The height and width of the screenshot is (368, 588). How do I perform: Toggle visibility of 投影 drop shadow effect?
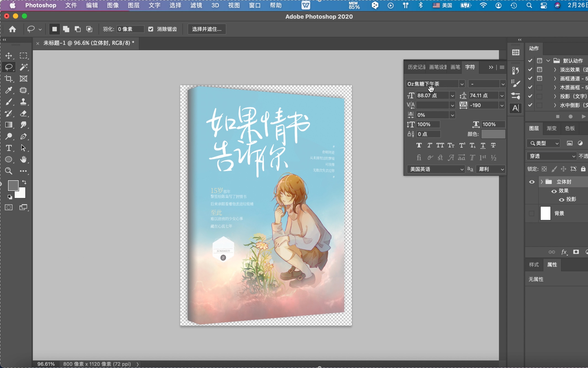click(561, 200)
